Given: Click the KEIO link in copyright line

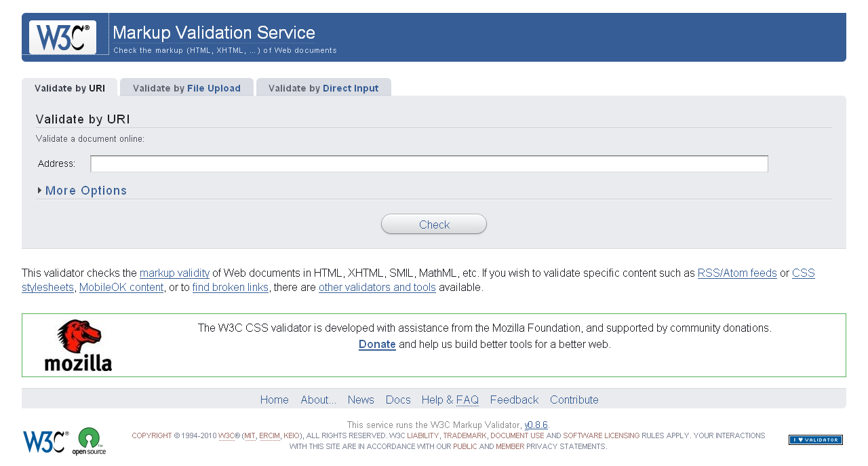Looking at the screenshot, I should [291, 436].
